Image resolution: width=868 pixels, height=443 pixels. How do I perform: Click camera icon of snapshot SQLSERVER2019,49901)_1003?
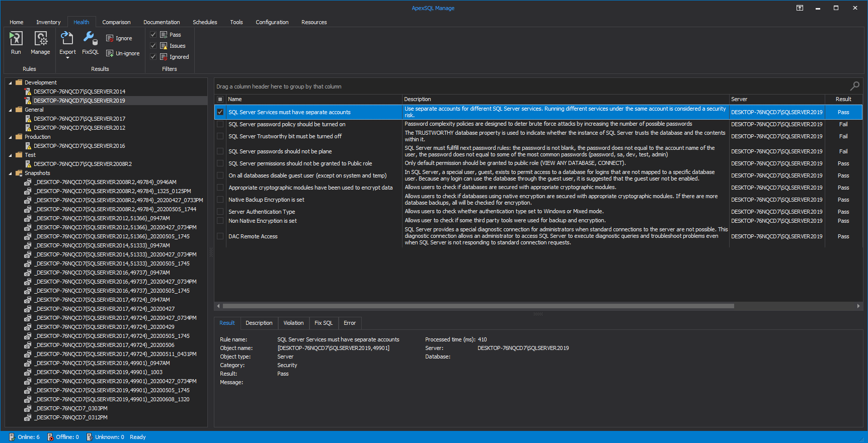28,372
